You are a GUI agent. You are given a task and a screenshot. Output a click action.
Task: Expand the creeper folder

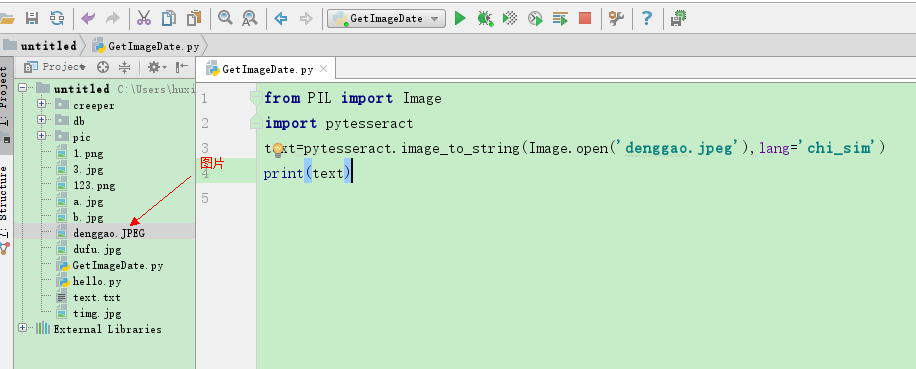point(41,105)
